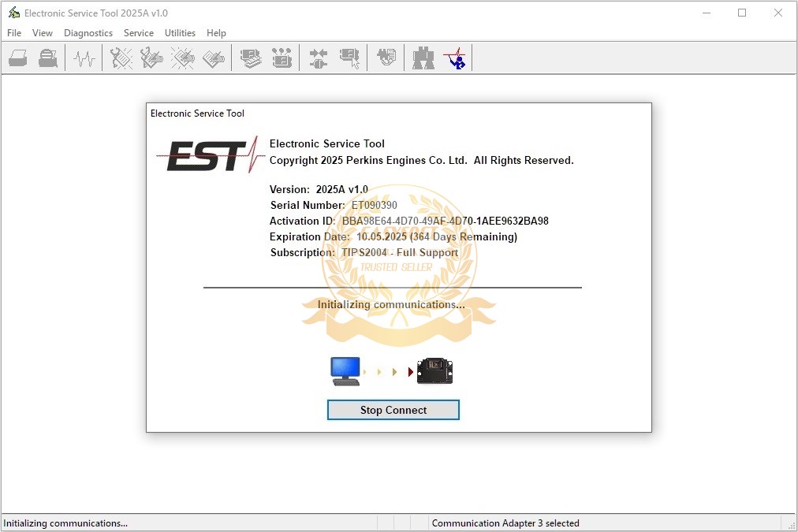Open the File menu
Screen dimensions: 798x532
[x=14, y=33]
